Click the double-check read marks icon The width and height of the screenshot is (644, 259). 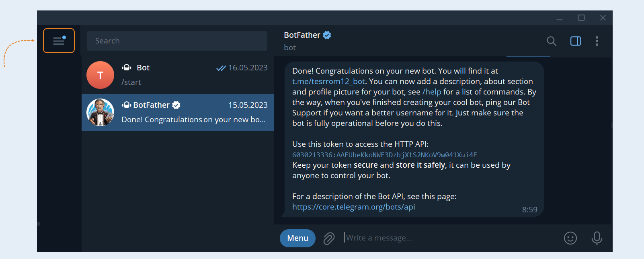coord(221,68)
